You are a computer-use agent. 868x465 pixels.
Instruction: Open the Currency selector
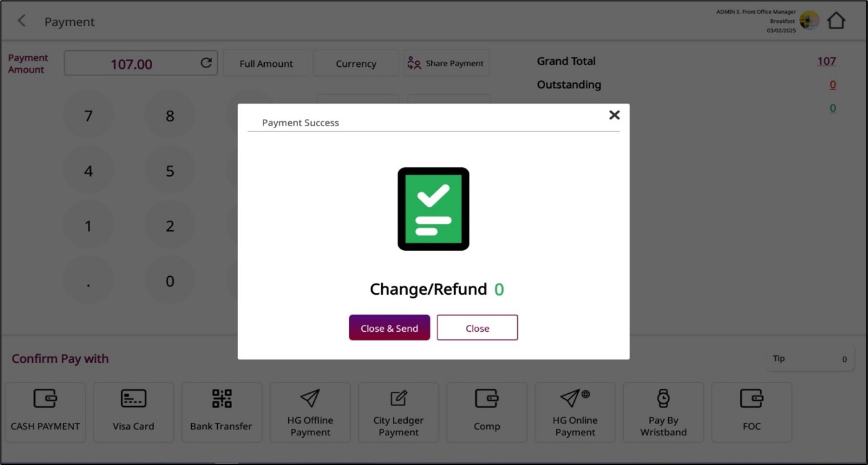coord(356,64)
